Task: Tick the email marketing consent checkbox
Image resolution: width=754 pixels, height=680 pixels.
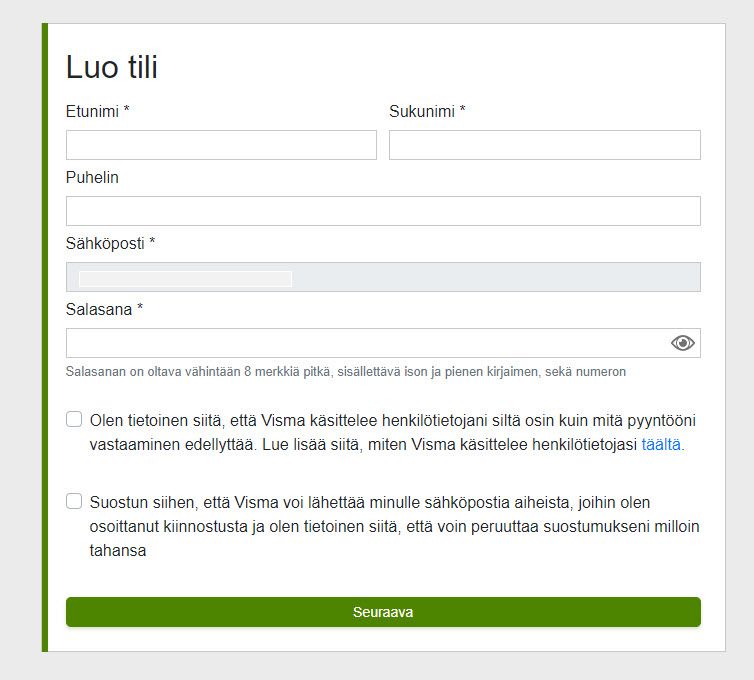Action: [74, 501]
